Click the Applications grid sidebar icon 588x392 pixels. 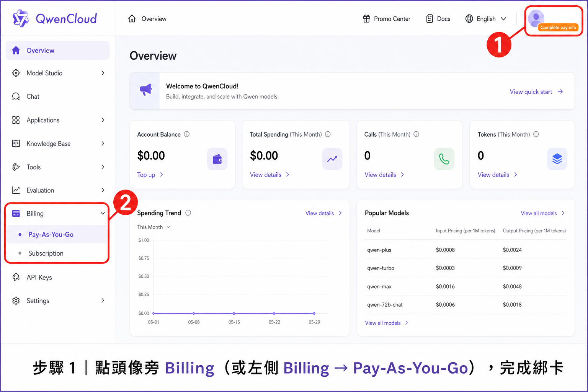[x=16, y=120]
